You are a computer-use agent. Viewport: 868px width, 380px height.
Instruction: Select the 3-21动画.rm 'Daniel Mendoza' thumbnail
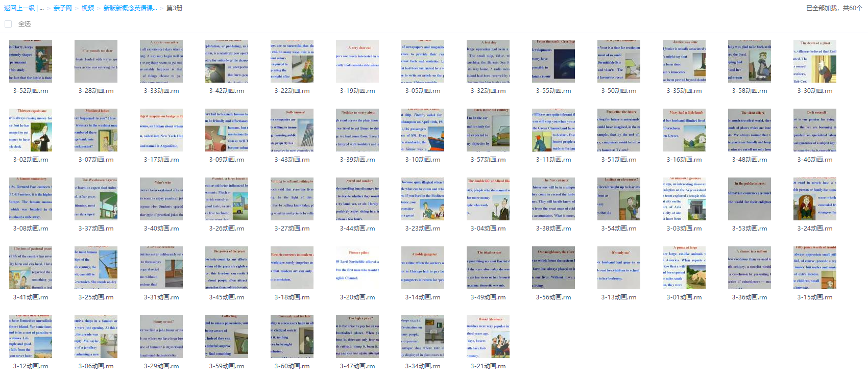[x=488, y=337]
